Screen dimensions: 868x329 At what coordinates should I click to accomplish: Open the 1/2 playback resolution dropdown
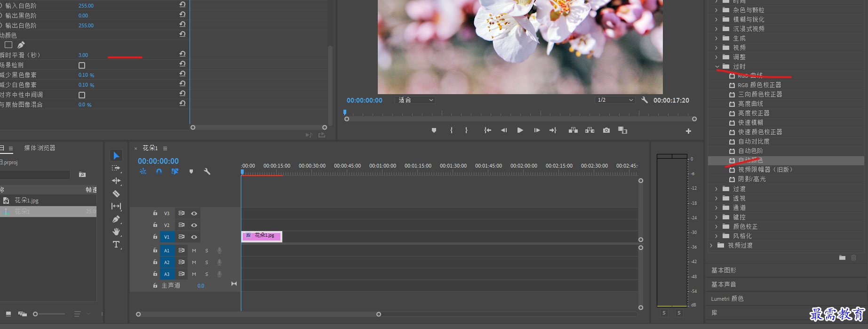(x=615, y=100)
